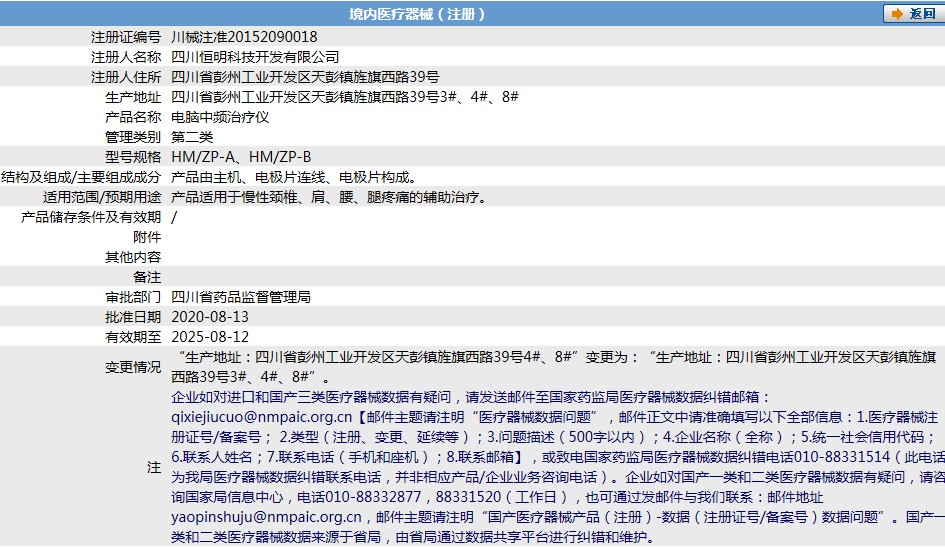Click the 备注 field label
Image resolution: width=945 pixels, height=548 pixels.
(x=147, y=277)
